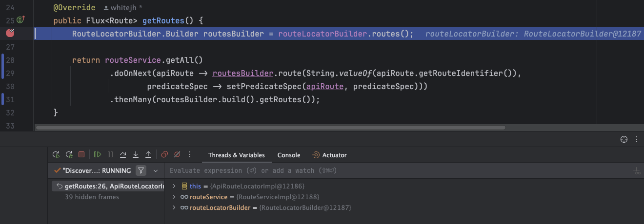Switch to Threads & Variables tab
Screen dimensions: 644x224
(x=237, y=155)
